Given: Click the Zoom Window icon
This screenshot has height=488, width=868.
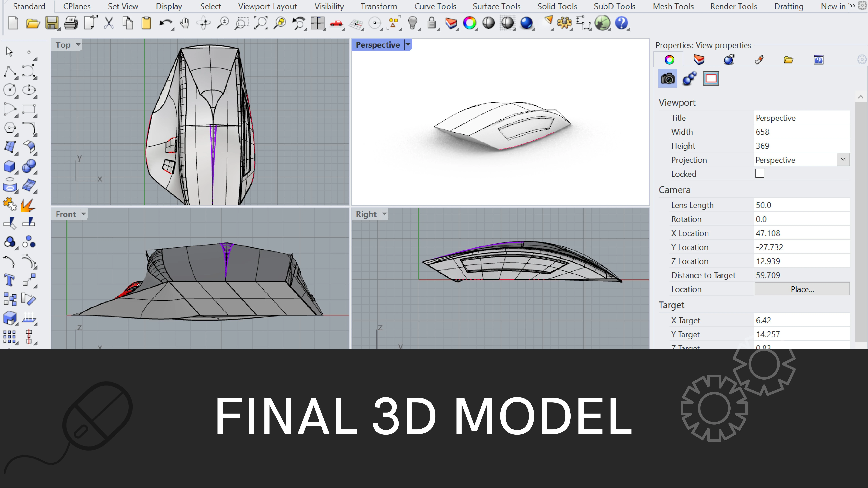Looking at the screenshot, I should click(242, 23).
